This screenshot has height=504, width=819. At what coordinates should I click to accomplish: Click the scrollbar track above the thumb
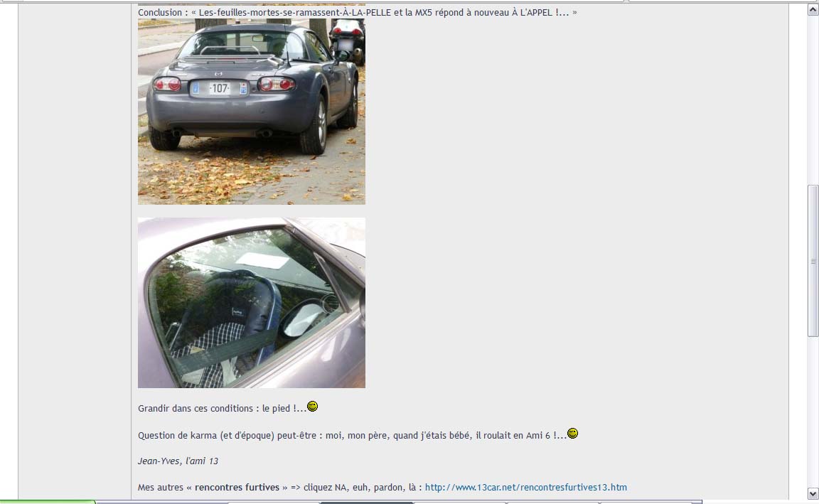coord(813,100)
